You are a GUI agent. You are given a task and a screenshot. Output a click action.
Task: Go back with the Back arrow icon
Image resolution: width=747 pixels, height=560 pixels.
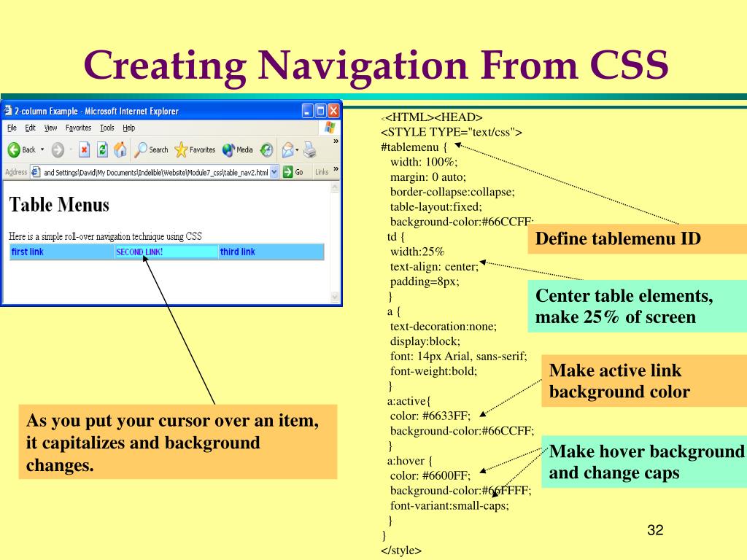coord(14,150)
